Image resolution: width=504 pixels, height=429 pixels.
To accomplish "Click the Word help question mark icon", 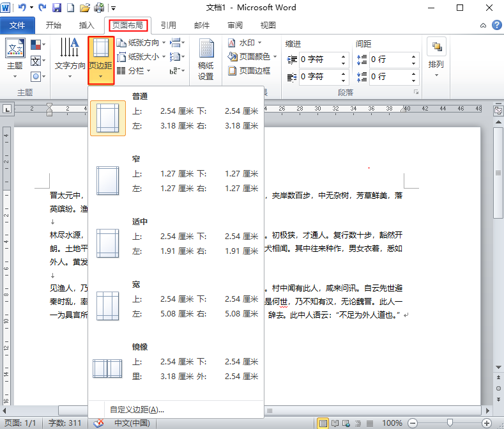I will [496, 25].
